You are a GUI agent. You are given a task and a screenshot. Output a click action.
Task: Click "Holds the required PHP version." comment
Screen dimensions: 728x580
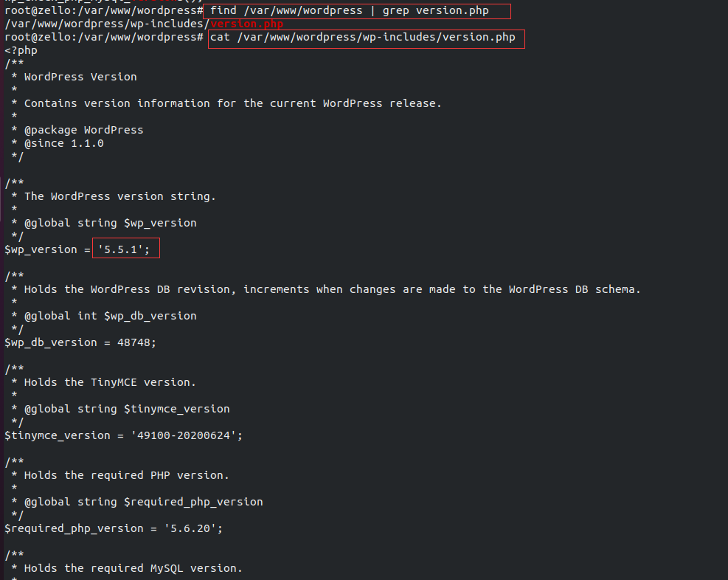(127, 475)
